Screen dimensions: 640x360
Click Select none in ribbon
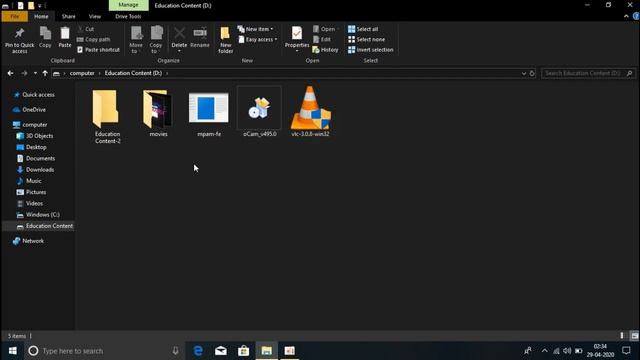coord(366,40)
